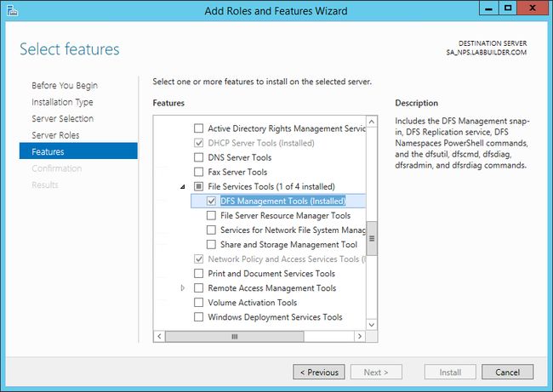The height and width of the screenshot is (392, 553).
Task: Toggle the DHCP Server Tools checkbox
Action: click(x=199, y=143)
